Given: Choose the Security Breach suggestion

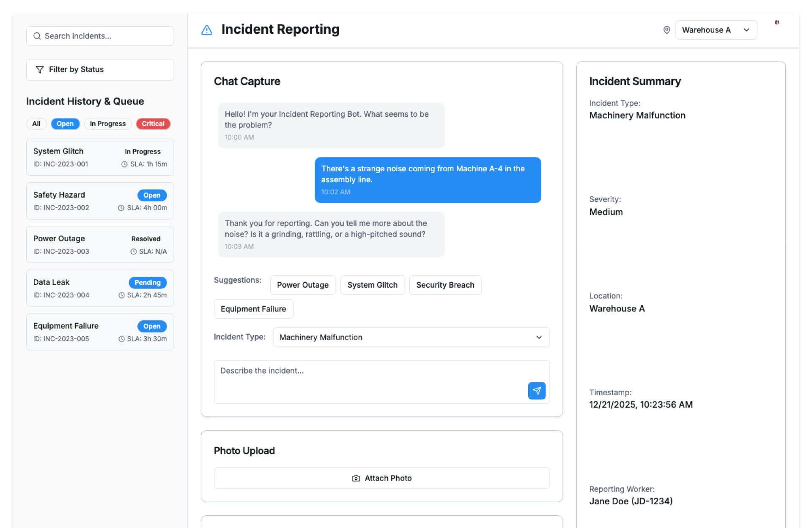Looking at the screenshot, I should point(445,285).
